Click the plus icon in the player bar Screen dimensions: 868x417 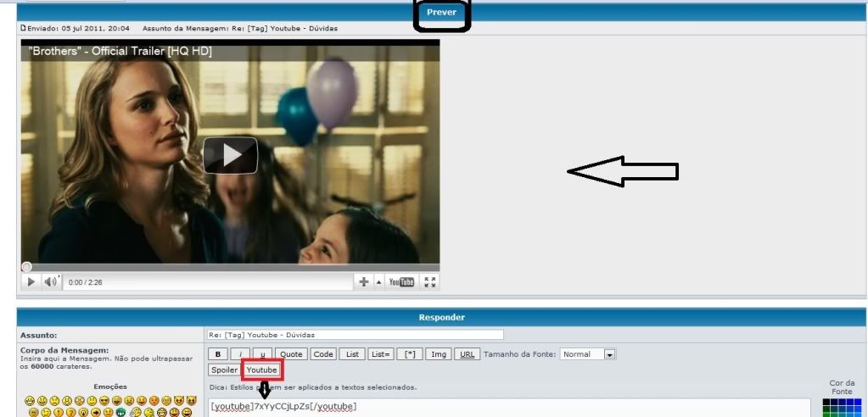tap(364, 282)
